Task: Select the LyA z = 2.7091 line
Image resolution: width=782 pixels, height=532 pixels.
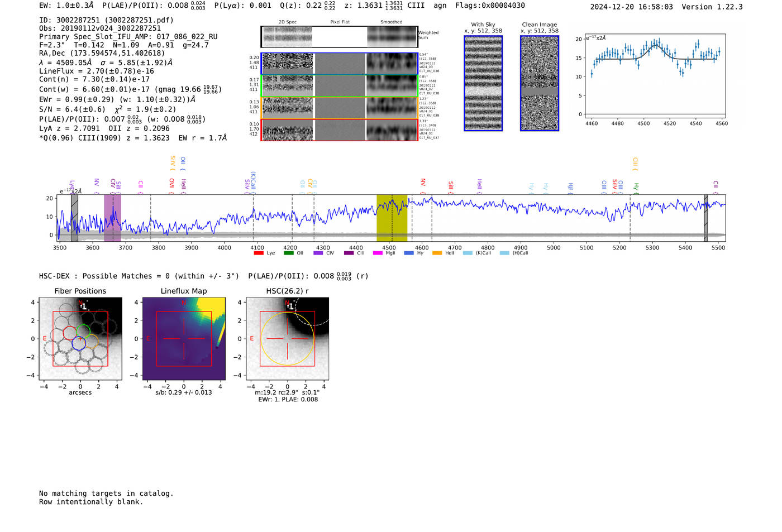Action: [x=104, y=128]
